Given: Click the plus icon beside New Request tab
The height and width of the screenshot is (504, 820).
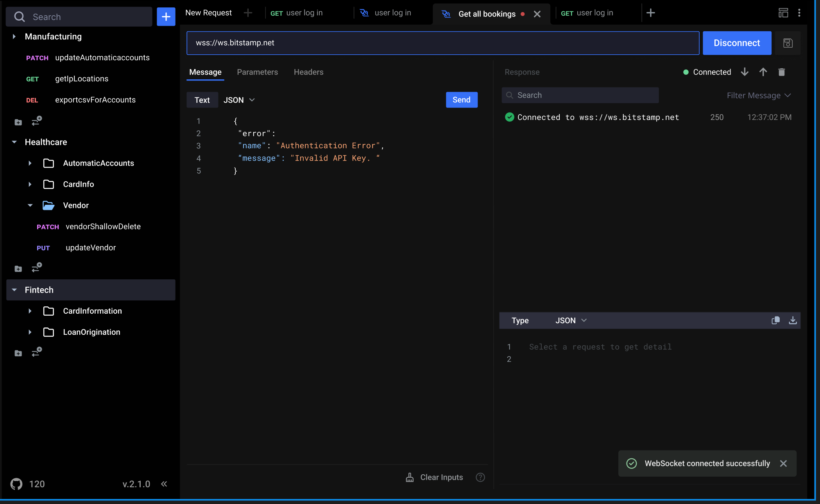Looking at the screenshot, I should pyautogui.click(x=248, y=13).
